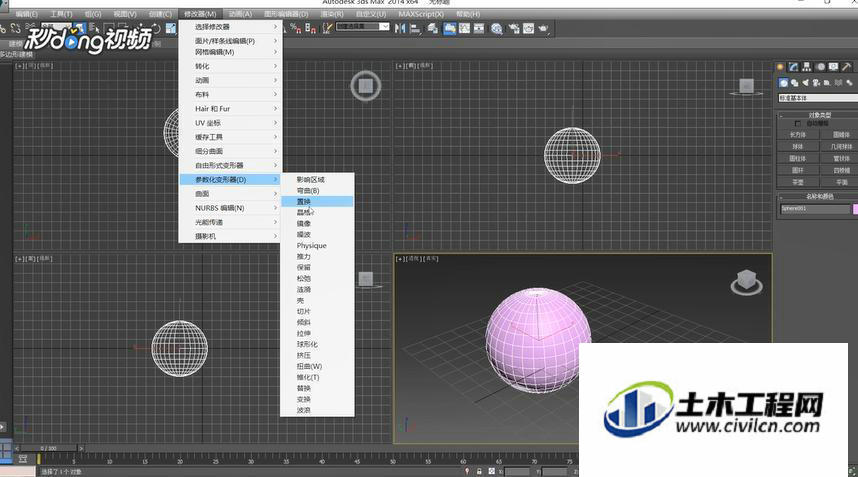
Task: Open [+] menu of perspective viewport
Action: 399,259
